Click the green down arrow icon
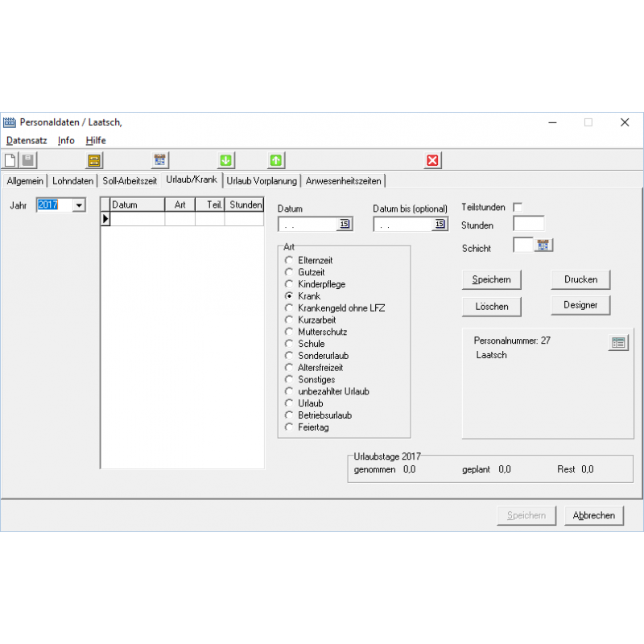This screenshot has width=644, height=644. (226, 160)
